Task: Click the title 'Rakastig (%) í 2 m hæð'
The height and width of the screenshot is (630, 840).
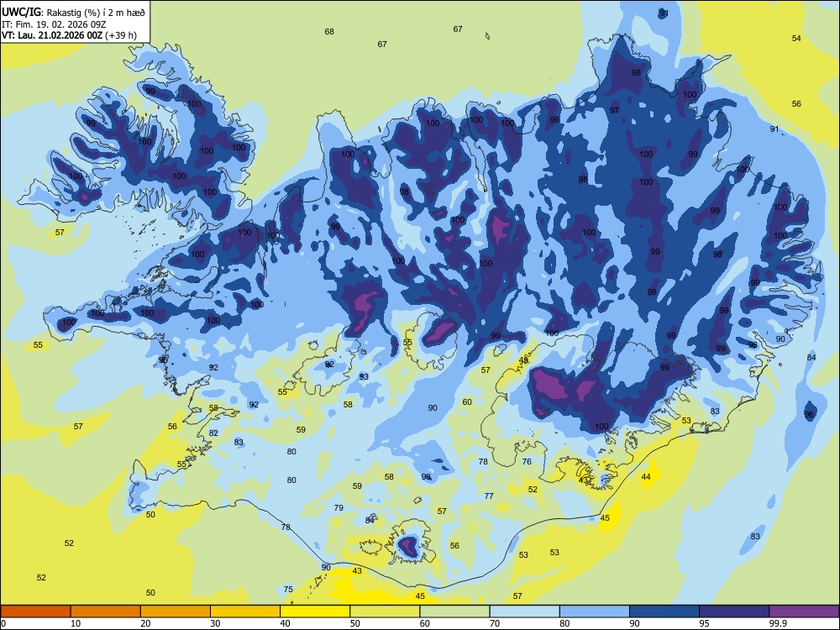Action: click(x=96, y=13)
